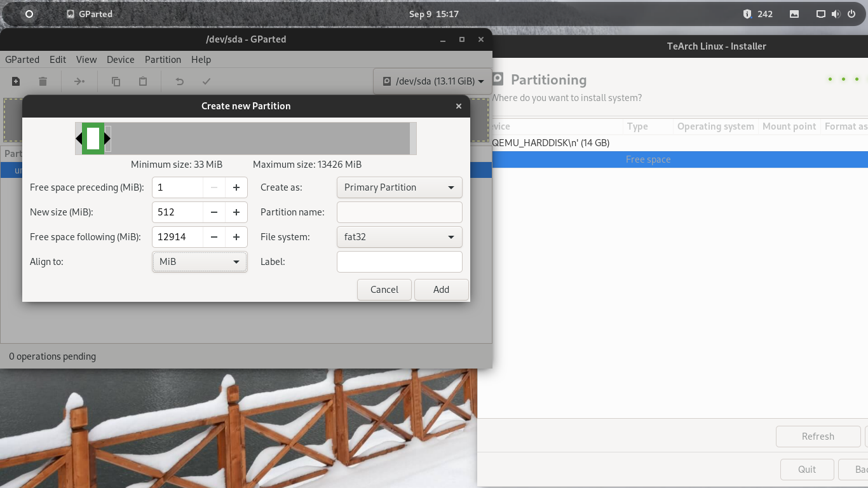Click the left resize arrow of the partition graphic

coord(79,138)
